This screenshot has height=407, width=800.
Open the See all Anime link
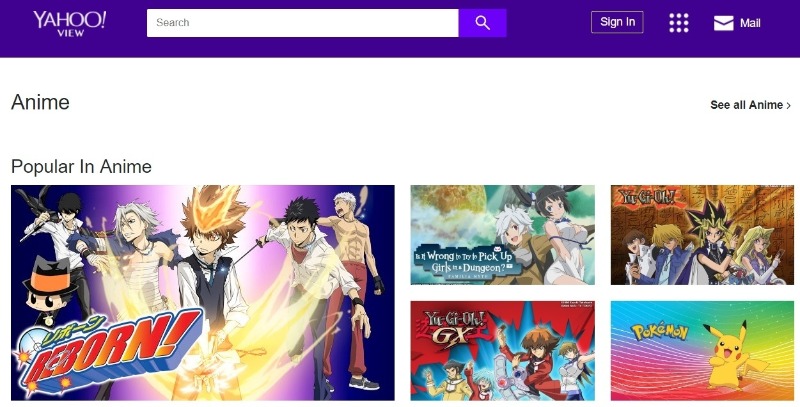coord(750,105)
